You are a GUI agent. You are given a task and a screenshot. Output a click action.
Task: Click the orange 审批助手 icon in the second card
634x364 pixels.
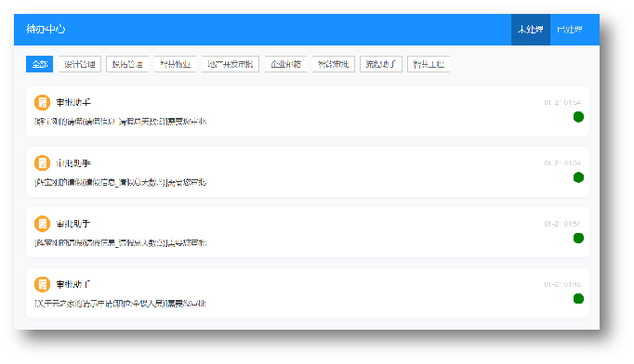tap(42, 163)
